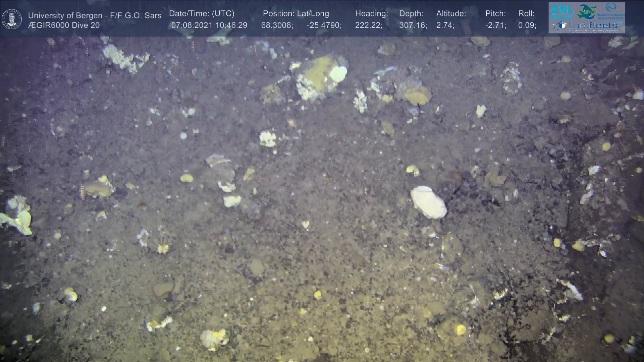Select the latitude value 68.3008

click(x=276, y=25)
